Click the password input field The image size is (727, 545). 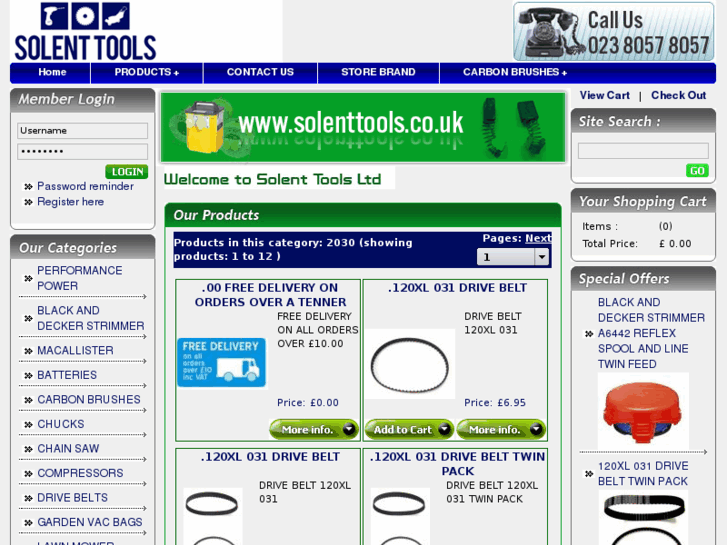(x=83, y=152)
